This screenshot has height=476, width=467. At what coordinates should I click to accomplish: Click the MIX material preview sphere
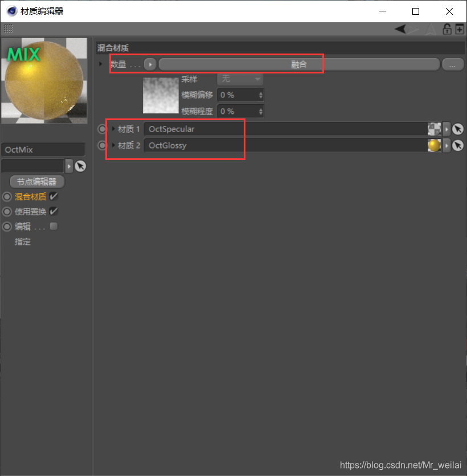(44, 80)
